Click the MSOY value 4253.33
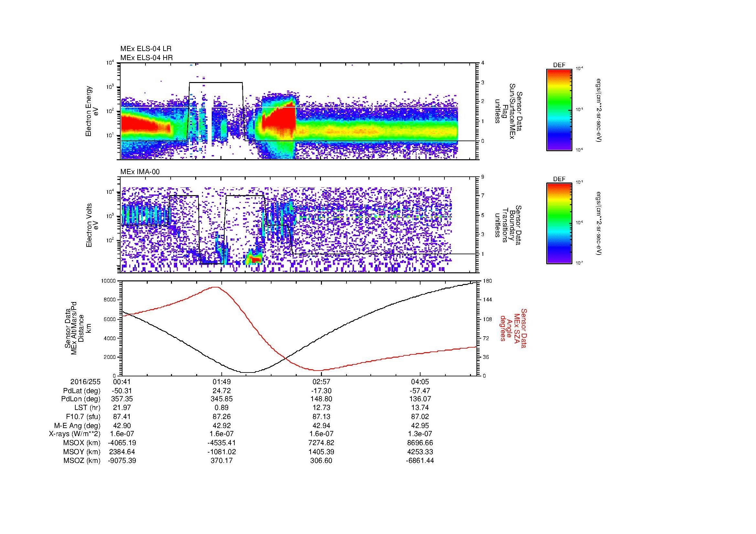Screen dimensions: 756x534 [x=420, y=452]
